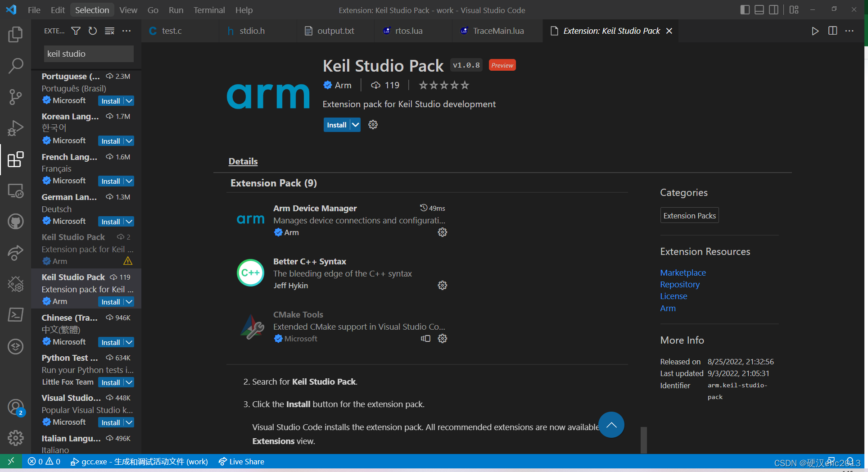This screenshot has height=472, width=868.
Task: Open Run and Debug view
Action: point(15,128)
